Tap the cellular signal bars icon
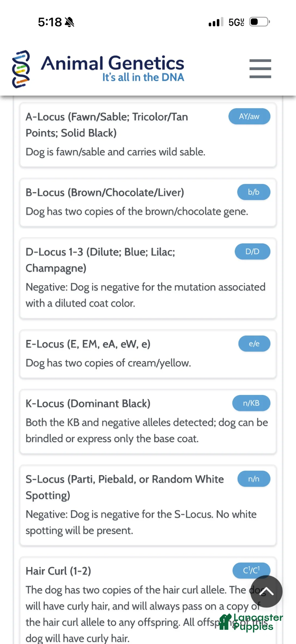 tap(216, 22)
